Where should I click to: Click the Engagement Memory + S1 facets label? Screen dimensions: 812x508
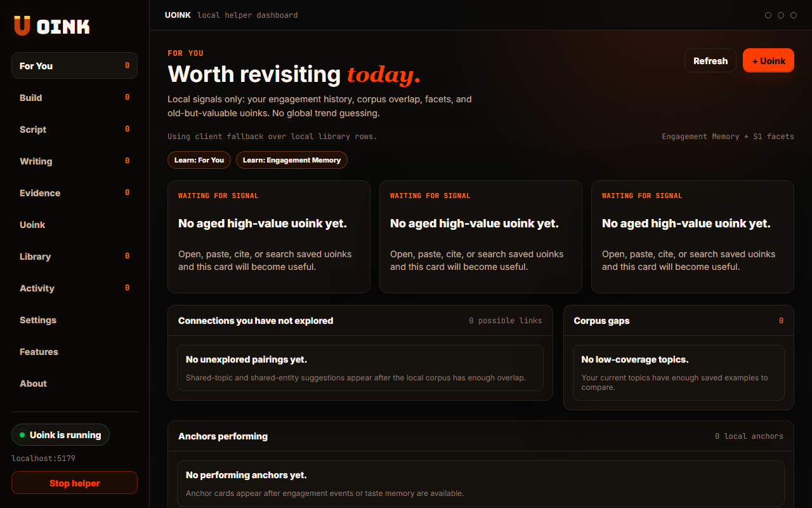tap(728, 137)
